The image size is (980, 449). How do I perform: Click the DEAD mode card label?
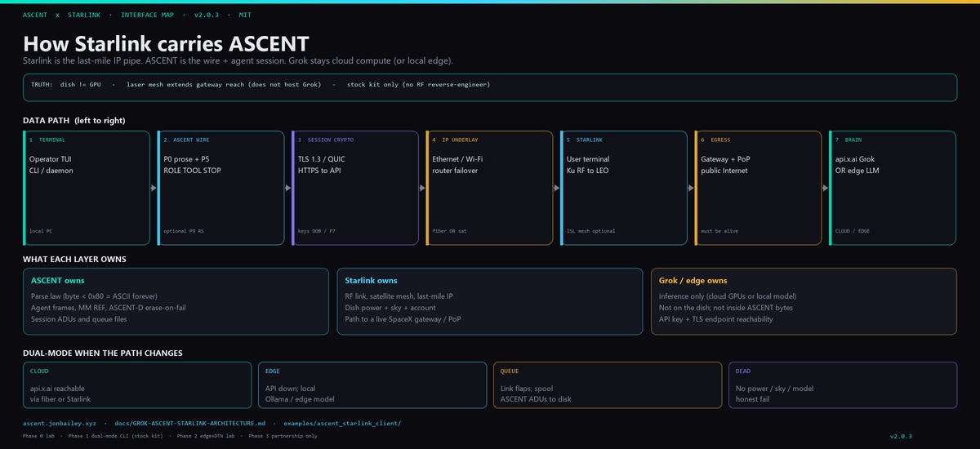pyautogui.click(x=743, y=371)
